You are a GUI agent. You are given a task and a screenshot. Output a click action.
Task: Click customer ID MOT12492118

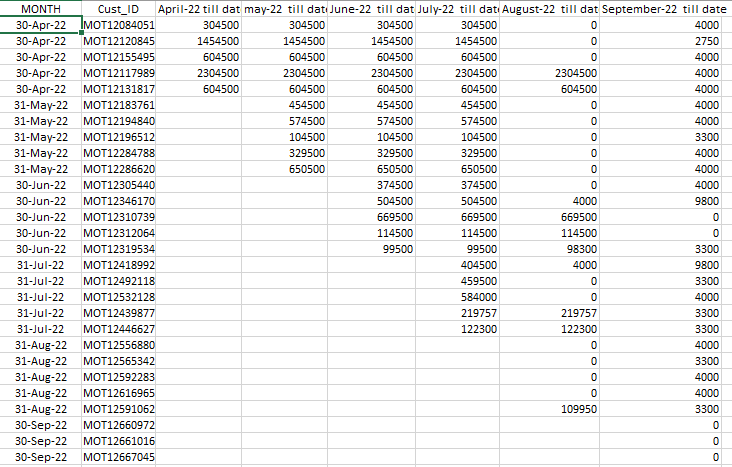click(119, 281)
